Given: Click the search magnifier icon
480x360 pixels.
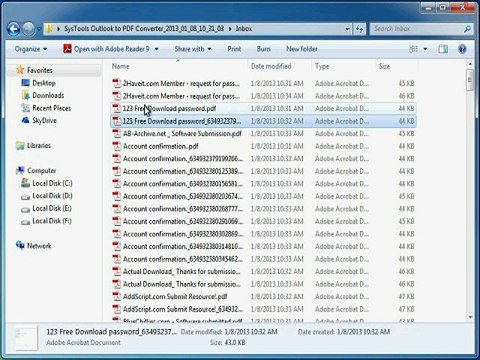Looking at the screenshot, I should pyautogui.click(x=467, y=29).
